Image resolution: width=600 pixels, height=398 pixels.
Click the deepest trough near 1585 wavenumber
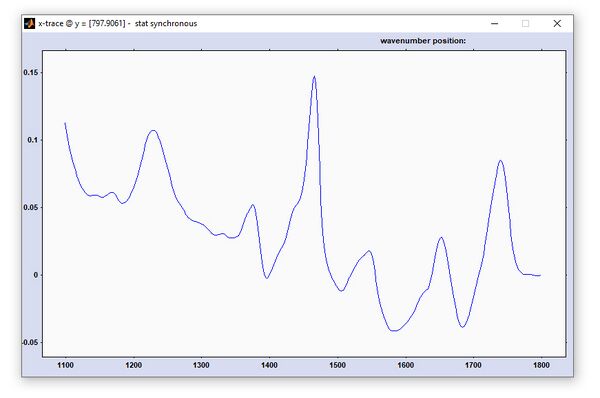point(394,330)
